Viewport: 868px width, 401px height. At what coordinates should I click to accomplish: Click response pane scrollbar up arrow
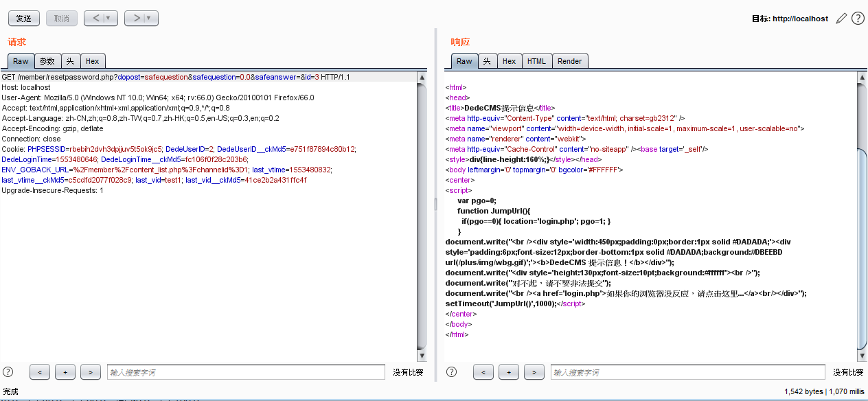(863, 78)
